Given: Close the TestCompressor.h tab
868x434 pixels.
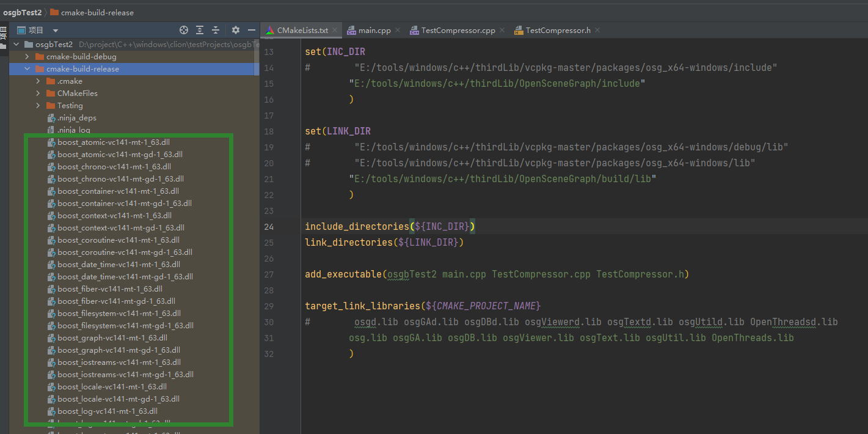Looking at the screenshot, I should click(597, 30).
